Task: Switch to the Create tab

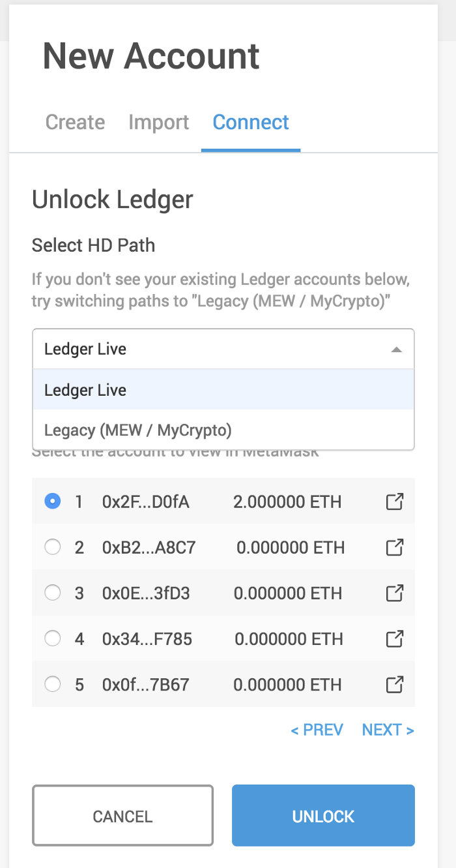Action: pos(75,122)
